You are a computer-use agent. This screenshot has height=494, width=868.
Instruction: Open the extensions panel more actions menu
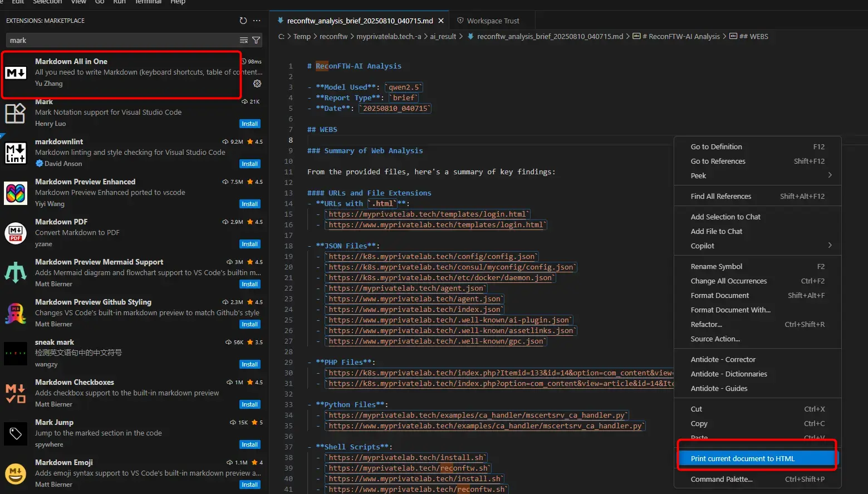(257, 21)
